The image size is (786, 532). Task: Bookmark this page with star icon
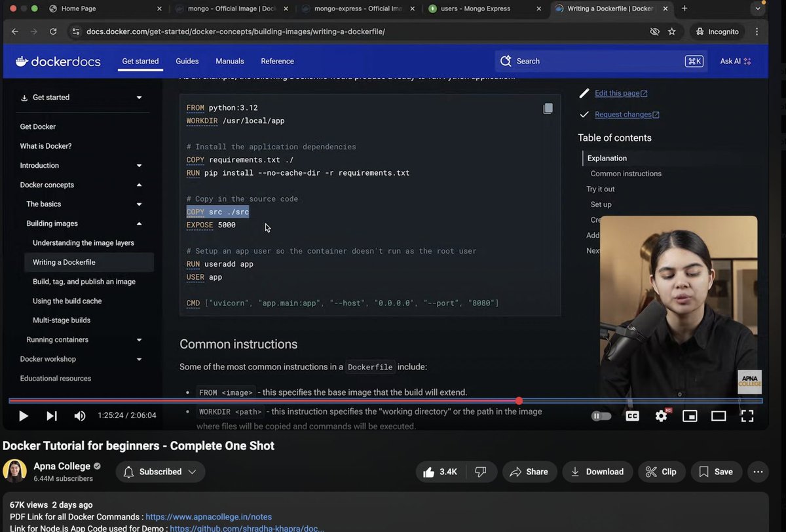(671, 31)
